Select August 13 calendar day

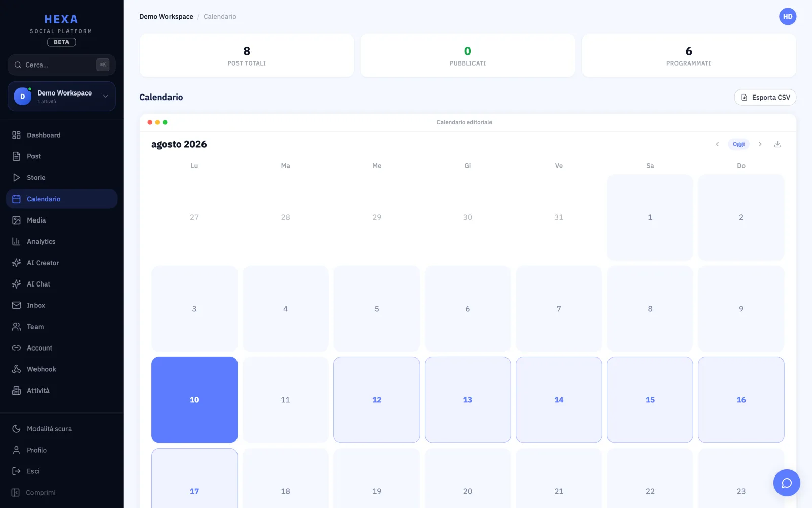tap(468, 400)
